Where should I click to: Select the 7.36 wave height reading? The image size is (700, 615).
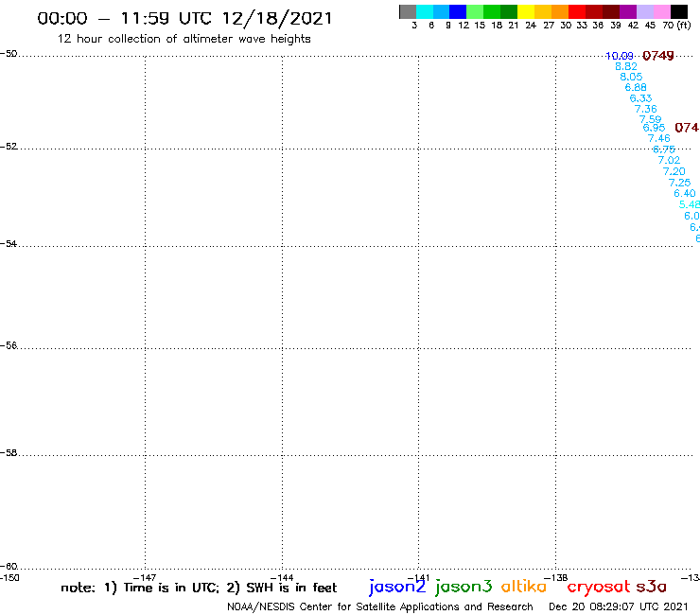[646, 109]
